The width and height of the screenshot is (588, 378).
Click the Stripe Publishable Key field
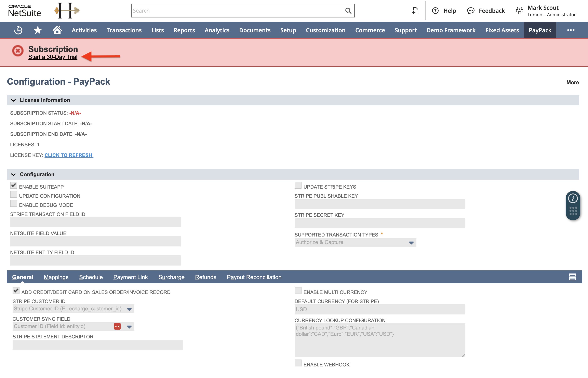380,204
